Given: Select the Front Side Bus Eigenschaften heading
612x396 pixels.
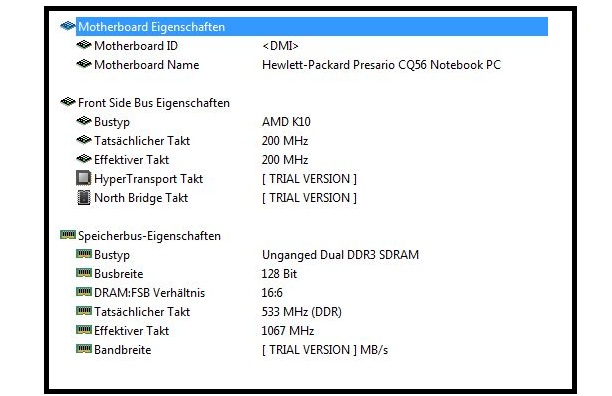Looking at the screenshot, I should tap(154, 103).
